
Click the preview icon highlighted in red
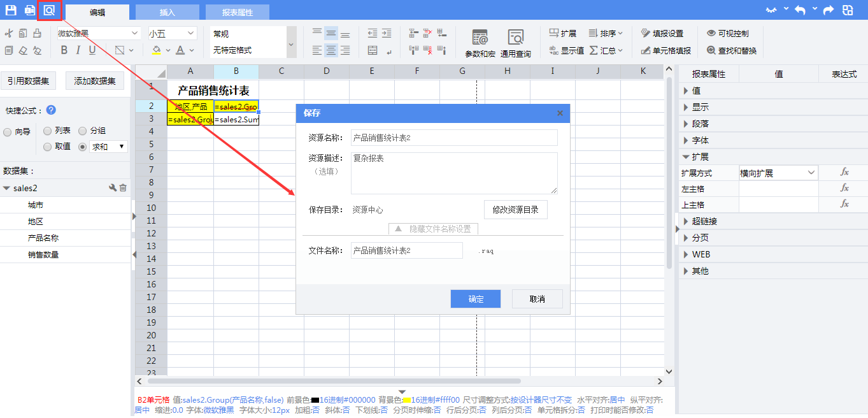pos(49,10)
